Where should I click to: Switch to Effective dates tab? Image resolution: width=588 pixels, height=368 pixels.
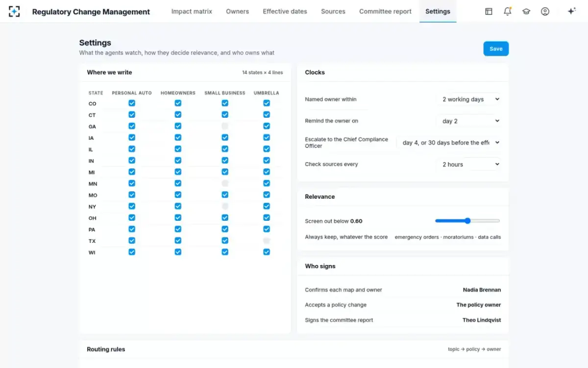[285, 11]
